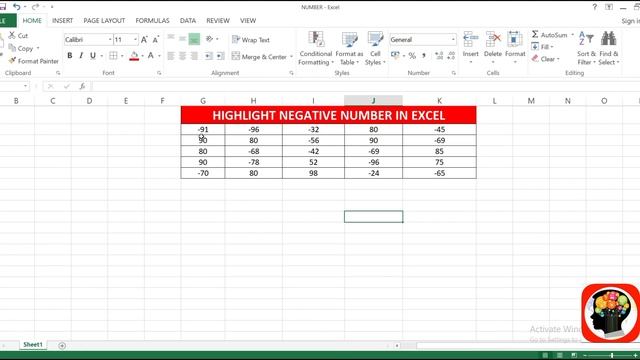Toggle Center horizontal alignment

tap(182, 56)
